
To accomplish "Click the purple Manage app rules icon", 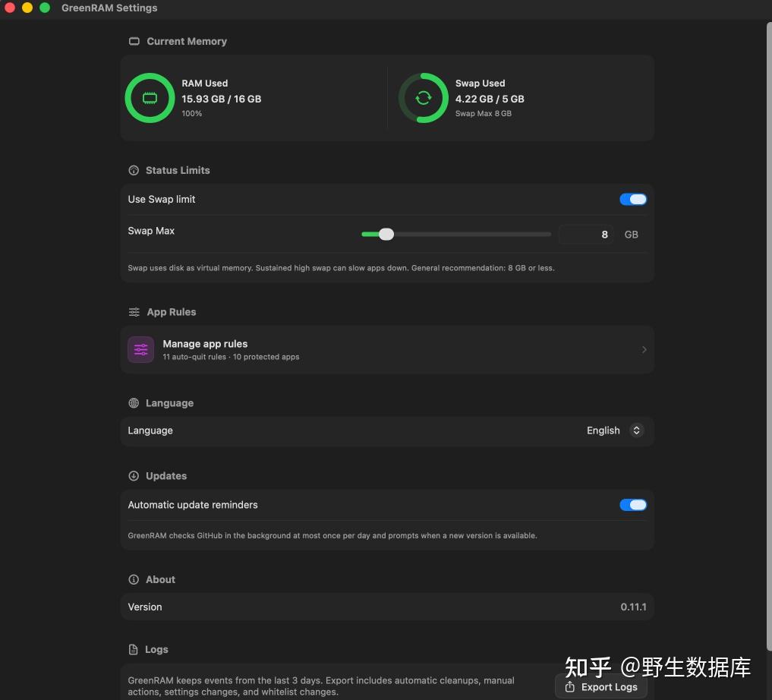I will pyautogui.click(x=140, y=349).
